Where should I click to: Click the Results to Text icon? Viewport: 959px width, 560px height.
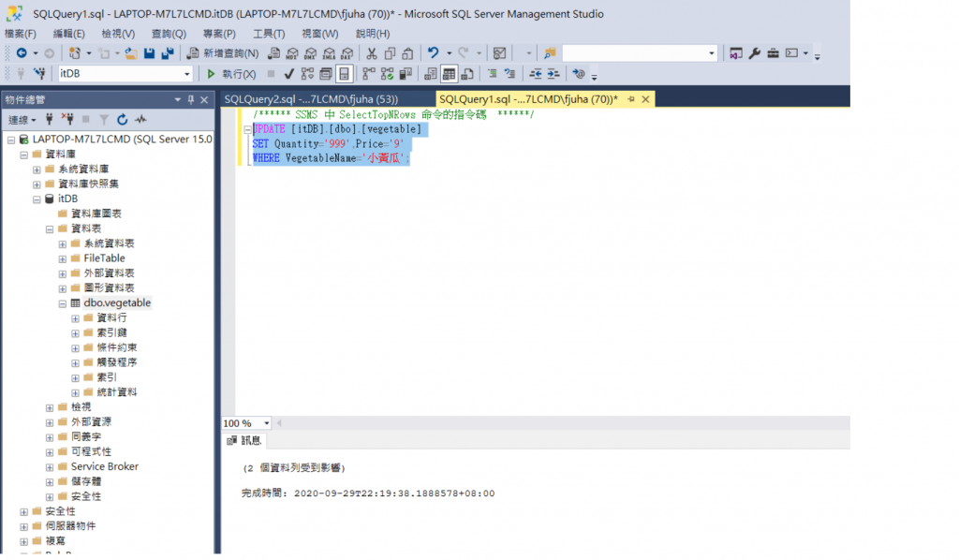coord(431,74)
